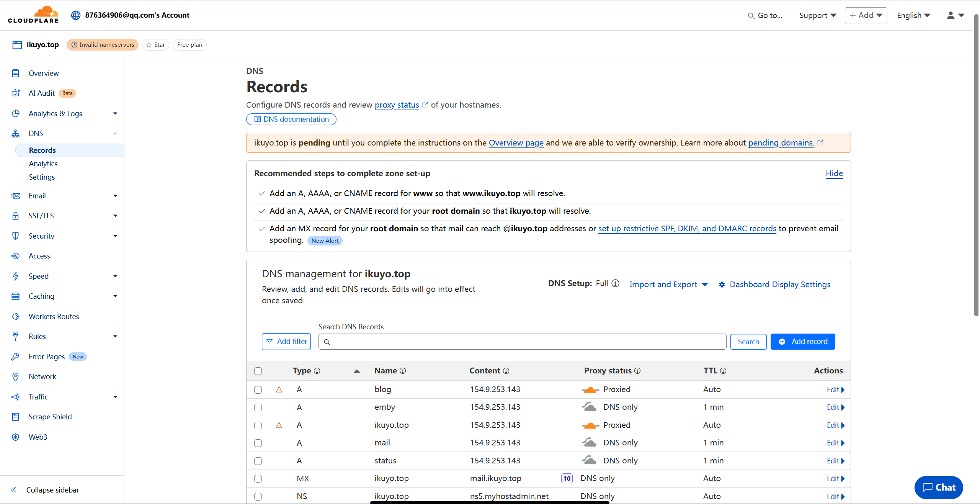
Task: Click the page vertical scrollbar
Action: click(x=976, y=165)
